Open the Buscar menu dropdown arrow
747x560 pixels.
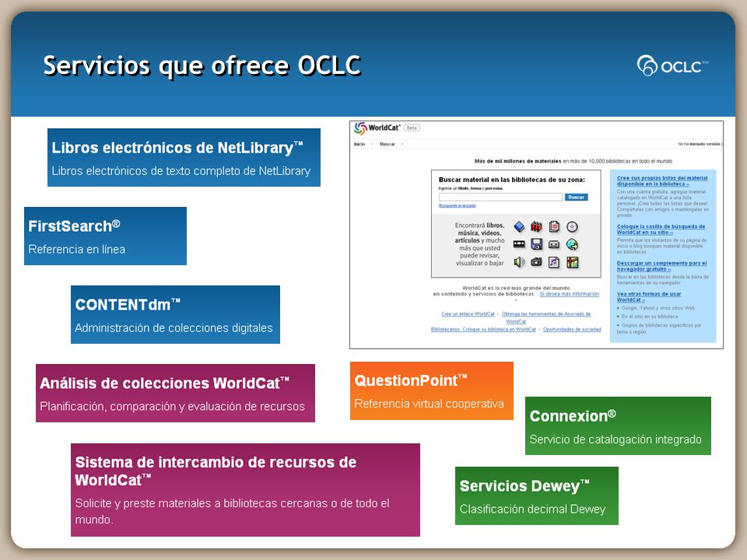402,145
